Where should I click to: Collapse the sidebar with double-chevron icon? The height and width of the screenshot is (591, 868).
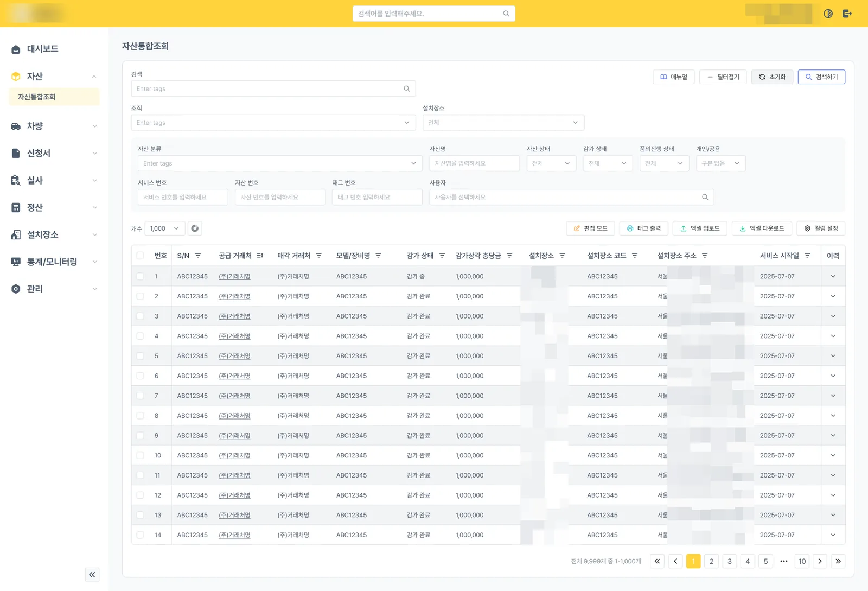[92, 575]
